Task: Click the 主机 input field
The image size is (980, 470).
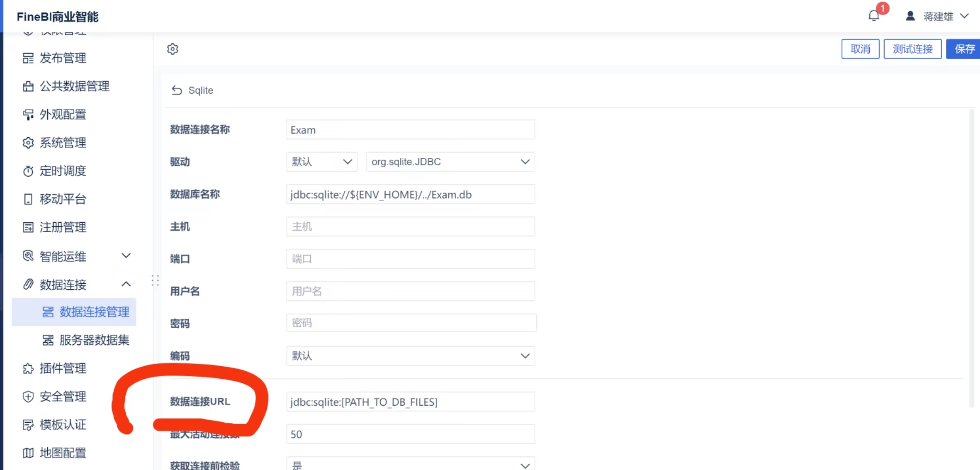Action: click(411, 226)
